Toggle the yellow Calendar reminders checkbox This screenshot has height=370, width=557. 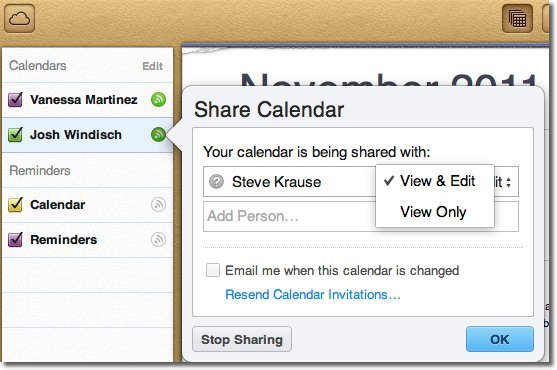pos(15,205)
